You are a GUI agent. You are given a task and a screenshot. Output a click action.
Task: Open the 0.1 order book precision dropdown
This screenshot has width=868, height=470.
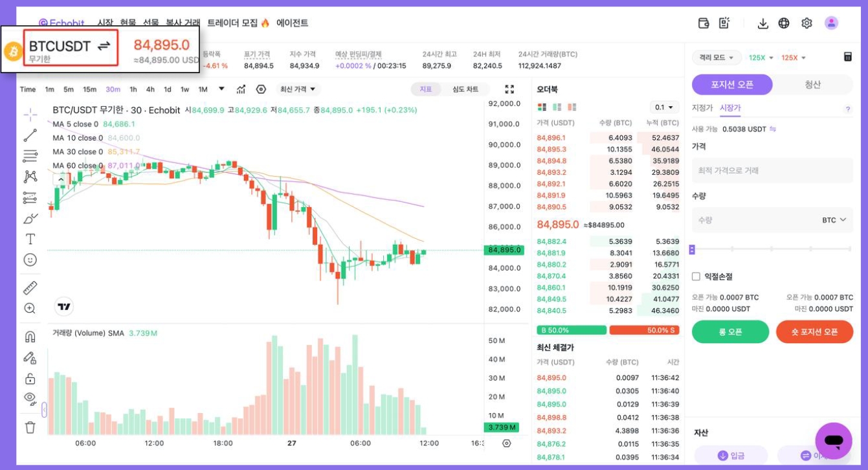click(x=664, y=107)
